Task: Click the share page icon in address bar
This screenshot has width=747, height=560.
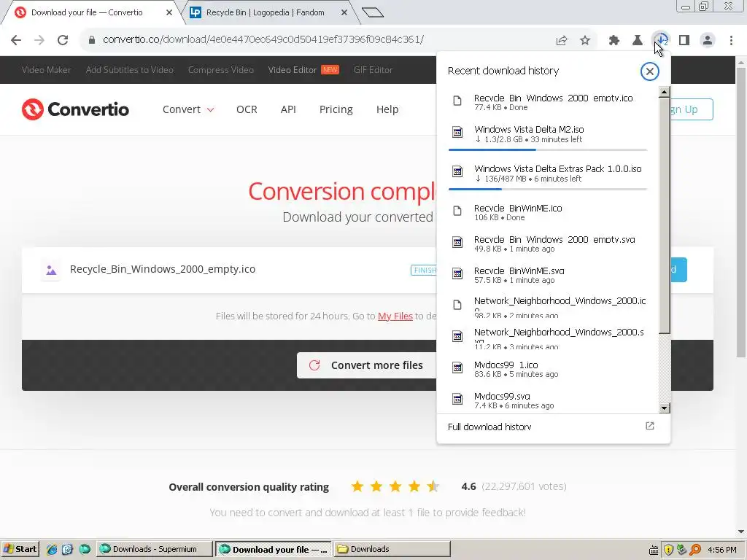Action: tap(562, 41)
